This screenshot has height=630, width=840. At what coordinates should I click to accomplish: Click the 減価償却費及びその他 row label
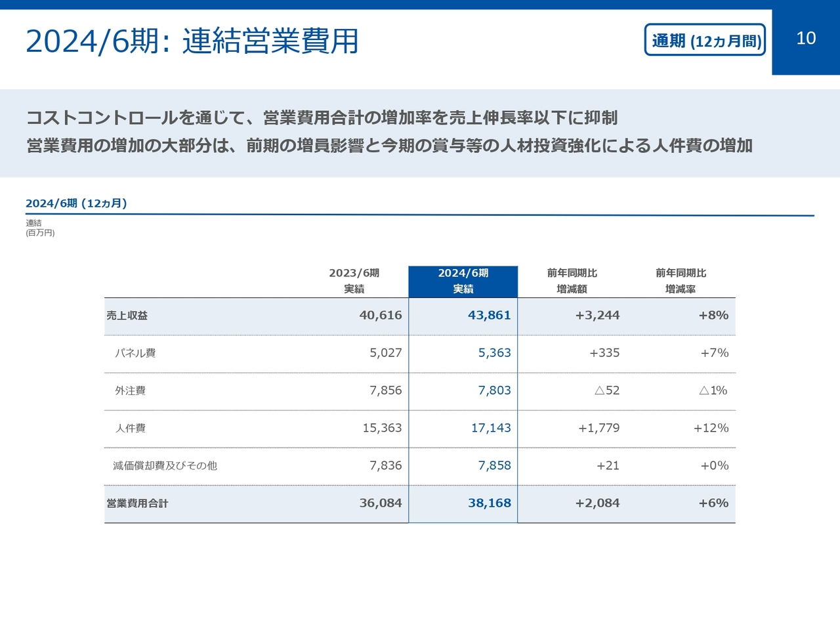(165, 466)
